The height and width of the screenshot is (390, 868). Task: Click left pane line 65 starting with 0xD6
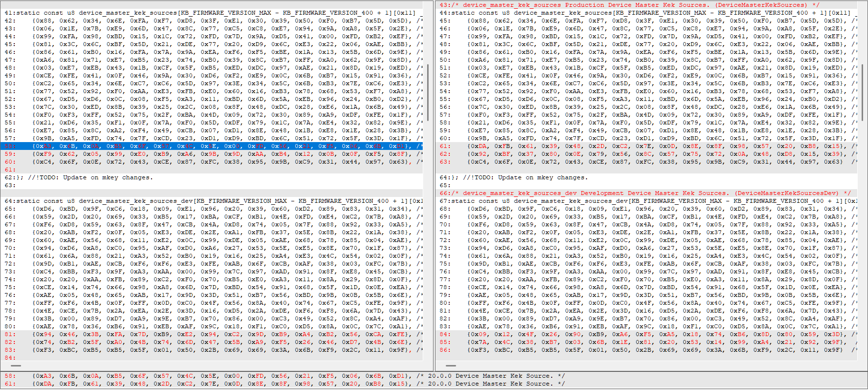211,209
